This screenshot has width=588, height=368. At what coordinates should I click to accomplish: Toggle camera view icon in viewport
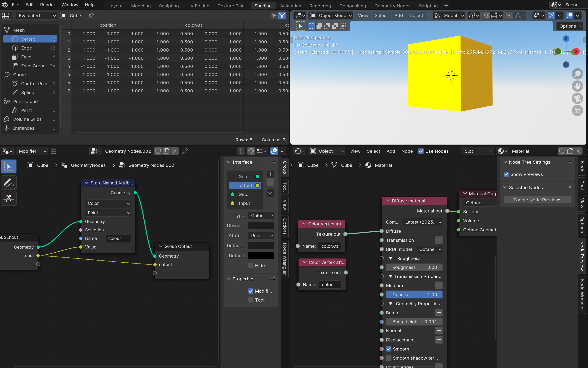577,98
